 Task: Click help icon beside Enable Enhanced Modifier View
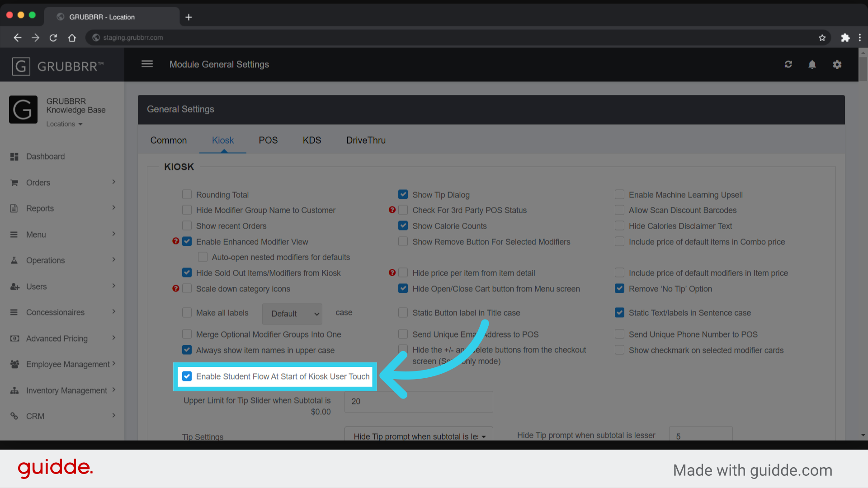[x=176, y=241]
